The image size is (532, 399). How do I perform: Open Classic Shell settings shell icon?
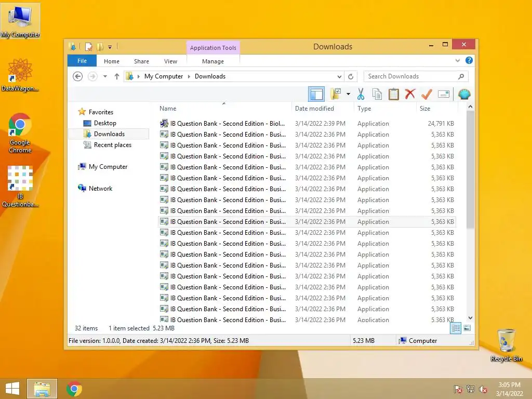pyautogui.click(x=464, y=94)
